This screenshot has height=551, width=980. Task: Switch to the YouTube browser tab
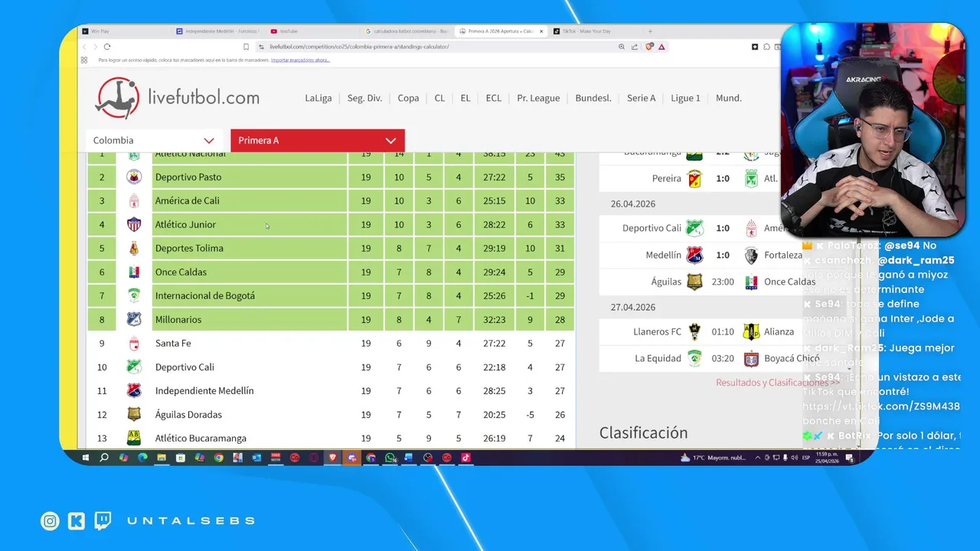pyautogui.click(x=314, y=31)
